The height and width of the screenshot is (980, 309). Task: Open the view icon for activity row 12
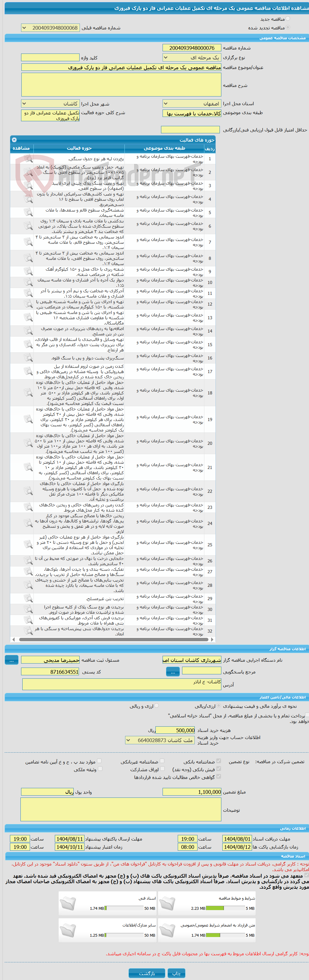click(x=28, y=304)
